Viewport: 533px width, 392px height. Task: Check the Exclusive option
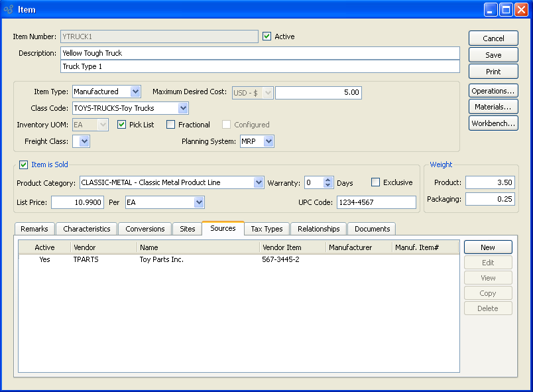(376, 182)
